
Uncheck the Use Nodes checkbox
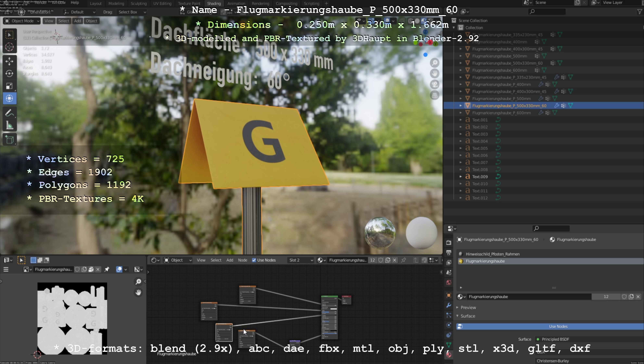[x=254, y=260]
